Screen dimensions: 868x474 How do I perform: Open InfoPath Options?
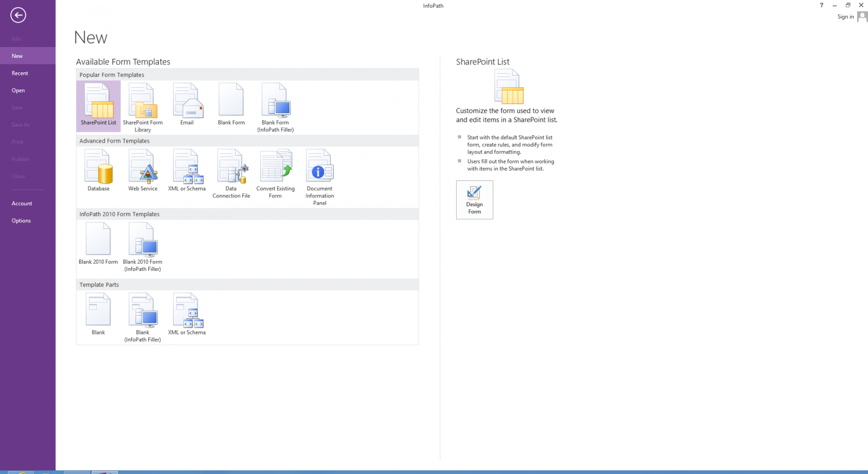pyautogui.click(x=27, y=221)
